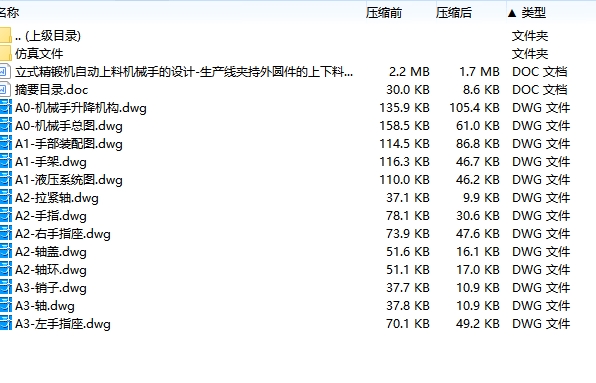Click the 49.2 KB compressed size value
This screenshot has height=383, width=596.
click(478, 324)
